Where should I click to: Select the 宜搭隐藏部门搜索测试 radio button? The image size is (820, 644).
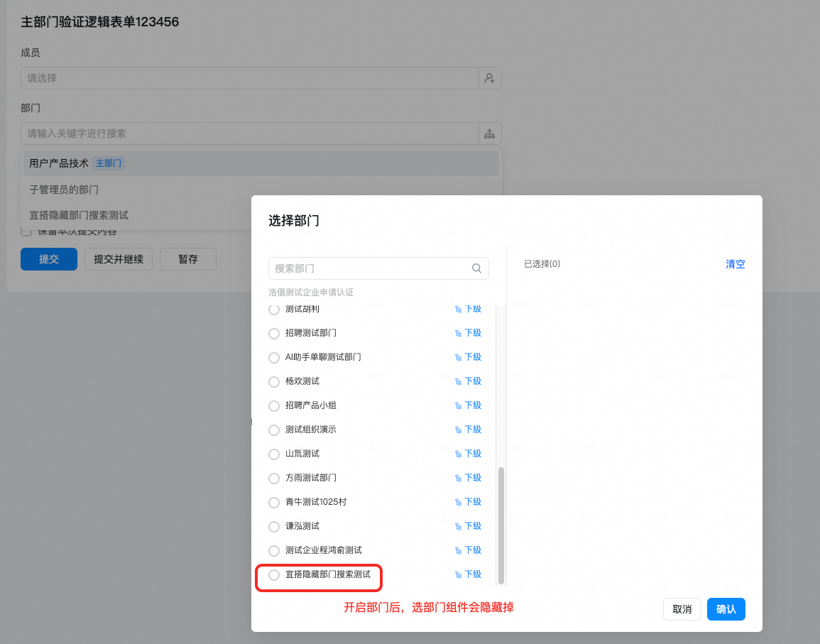[x=274, y=575]
